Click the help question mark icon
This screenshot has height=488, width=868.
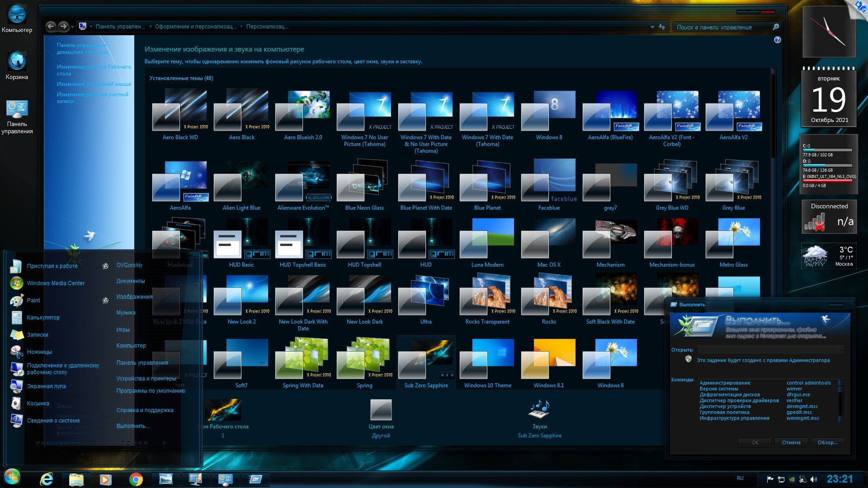[777, 40]
